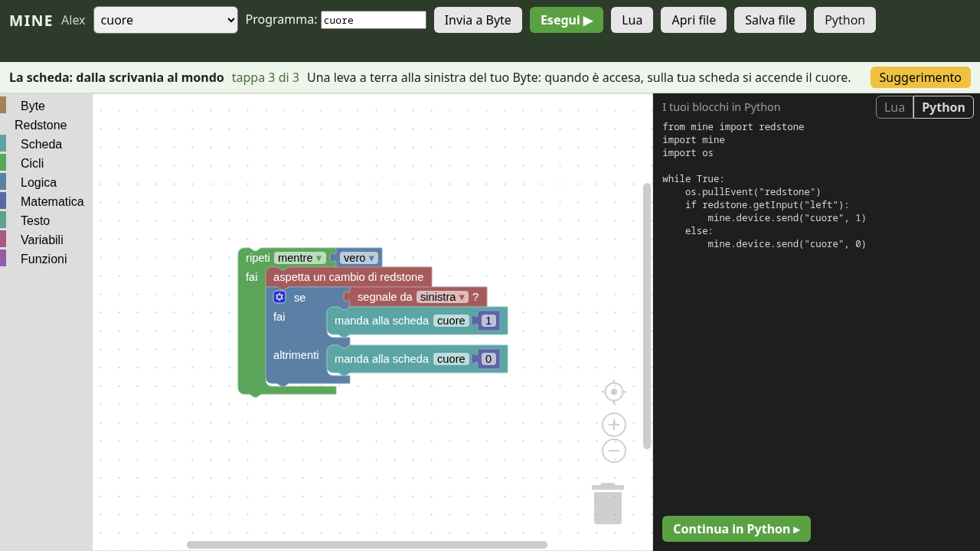Click the Lua button in the header

pyautogui.click(x=632, y=20)
